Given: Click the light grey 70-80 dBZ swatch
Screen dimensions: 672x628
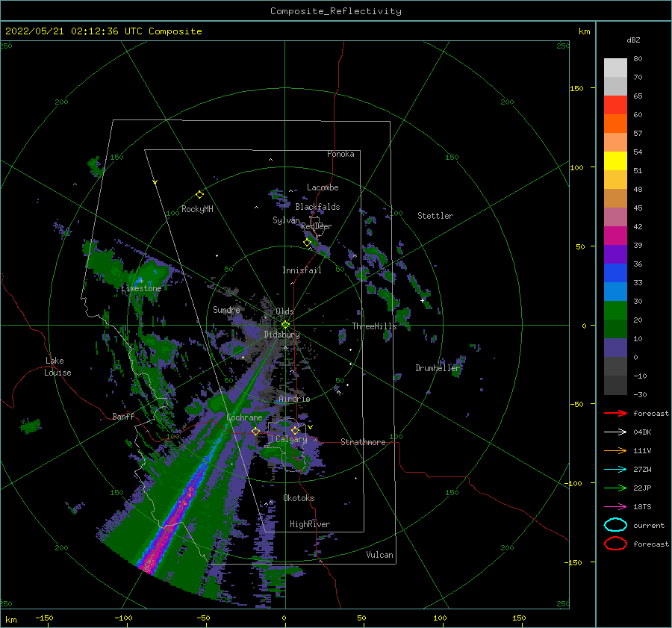Looking at the screenshot, I should click(x=615, y=68).
